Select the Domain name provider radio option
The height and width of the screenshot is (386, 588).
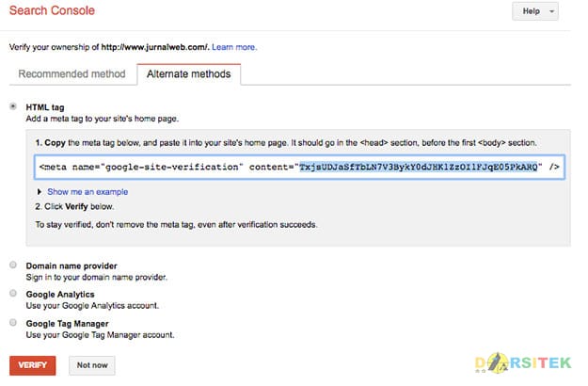point(13,265)
